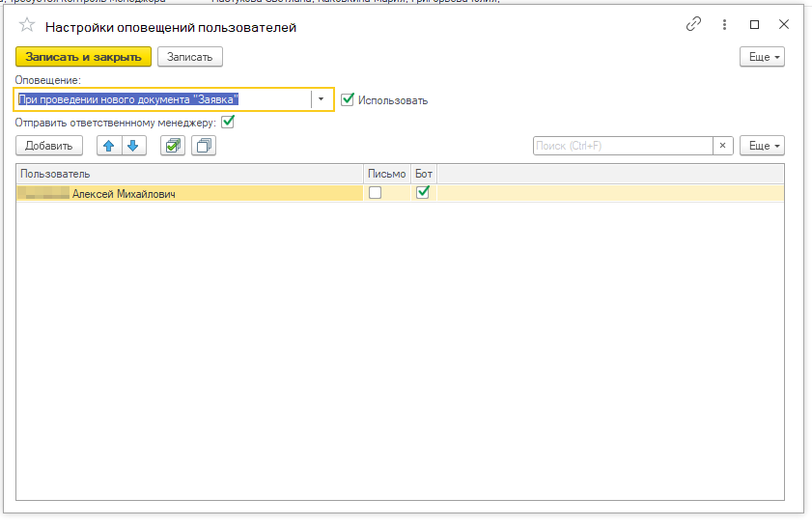Move the selected row up
812x526 pixels.
109,146
